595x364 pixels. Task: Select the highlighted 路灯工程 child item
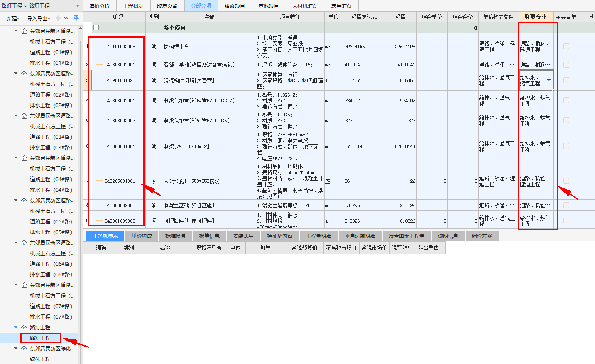pyautogui.click(x=40, y=338)
